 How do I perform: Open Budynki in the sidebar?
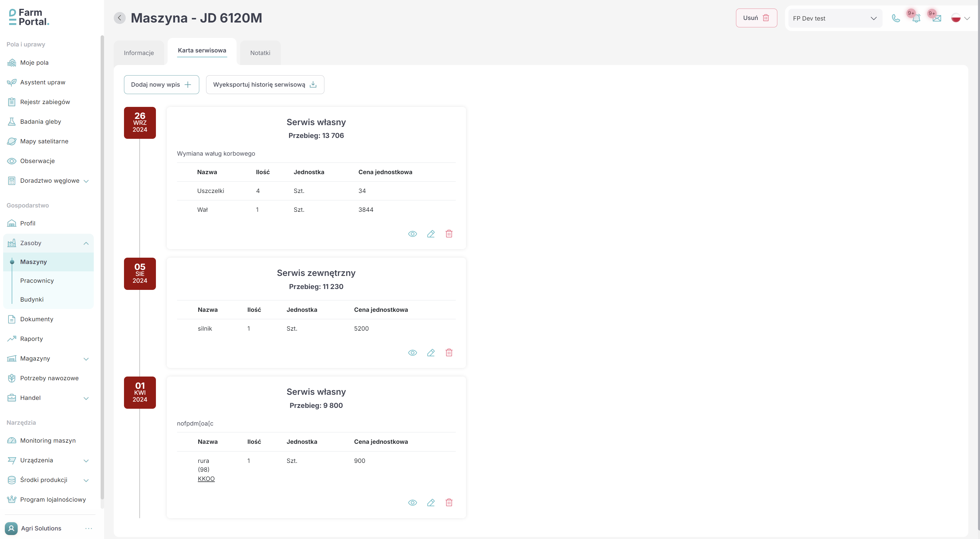click(48, 299)
